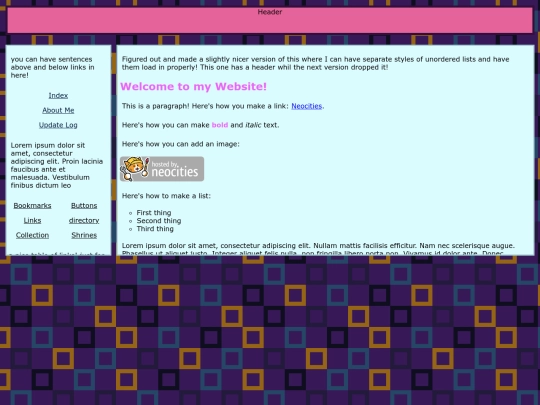
Task: Click the main Lorem ipsum paragraph starting 'Nullam mattis'
Action: [x=318, y=249]
